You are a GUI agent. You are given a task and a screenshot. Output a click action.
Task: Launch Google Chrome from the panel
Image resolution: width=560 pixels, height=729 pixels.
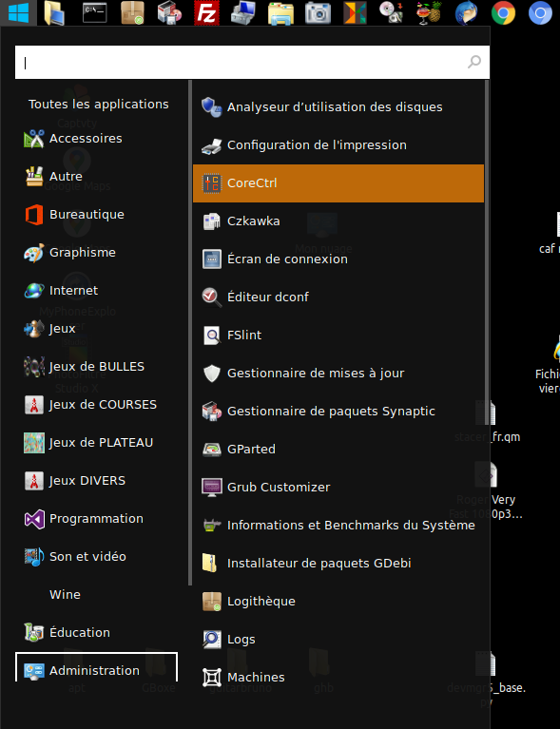(x=503, y=13)
